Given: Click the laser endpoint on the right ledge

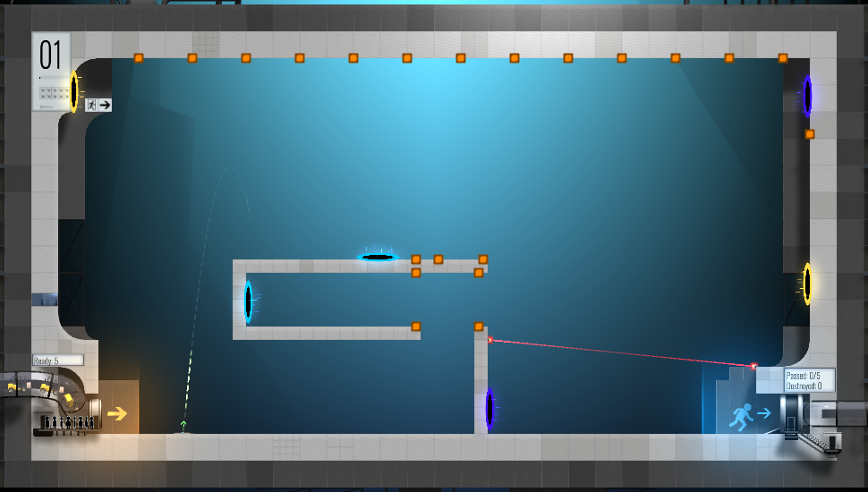Looking at the screenshot, I should coord(753,367).
